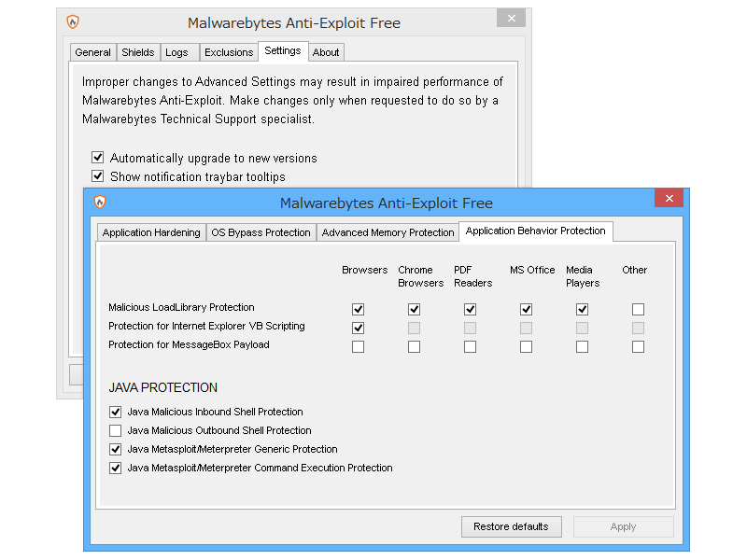Click the Chrome Browsers column header
Image resolution: width=747 pixels, height=560 pixels.
click(421, 276)
